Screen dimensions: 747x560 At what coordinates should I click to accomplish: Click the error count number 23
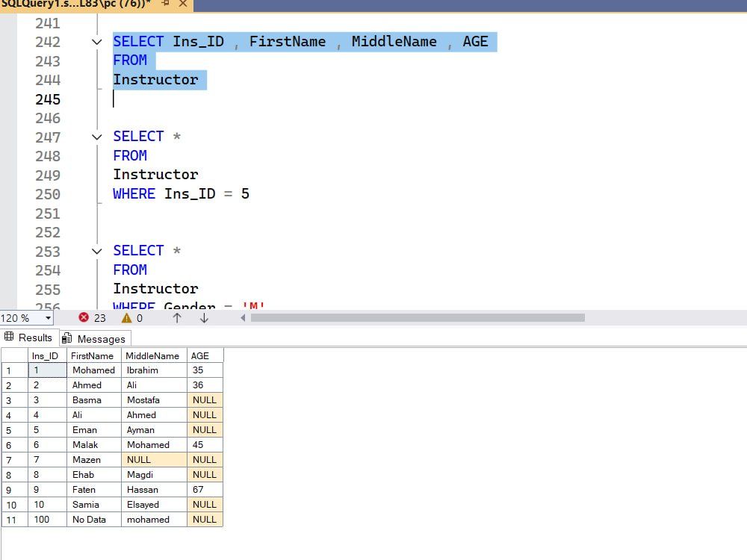pyautogui.click(x=99, y=318)
